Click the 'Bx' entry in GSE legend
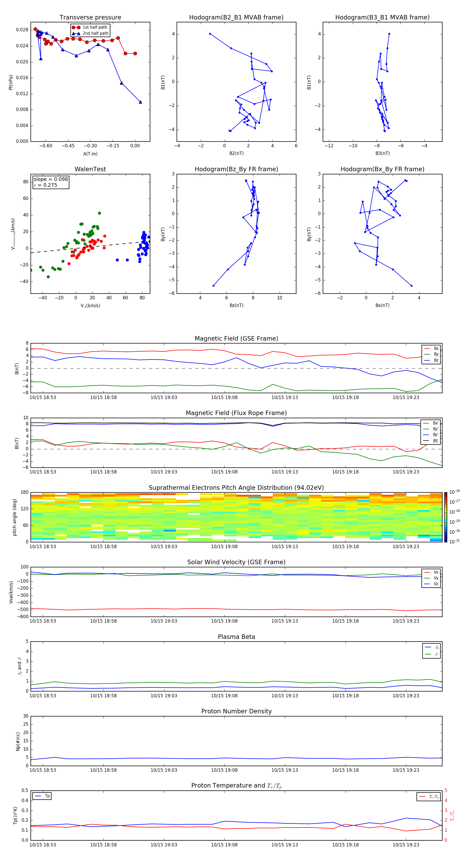Image resolution: width=473 pixels, height=868 pixels. (431, 349)
